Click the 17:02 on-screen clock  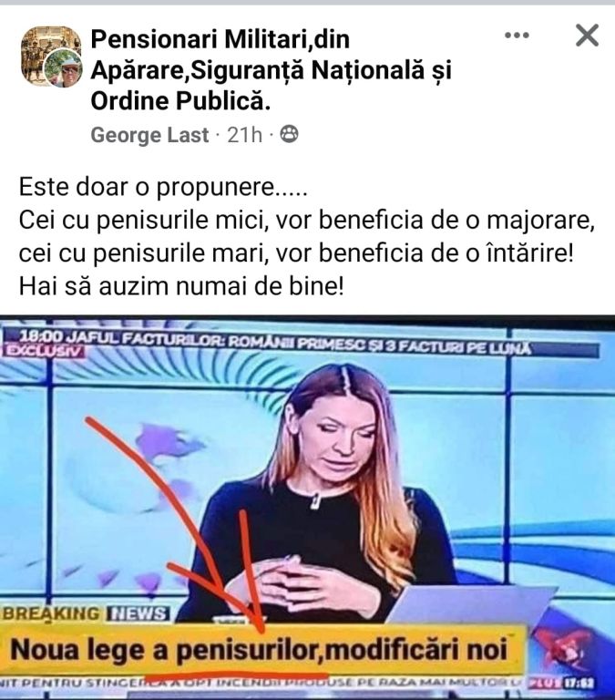click(x=580, y=683)
